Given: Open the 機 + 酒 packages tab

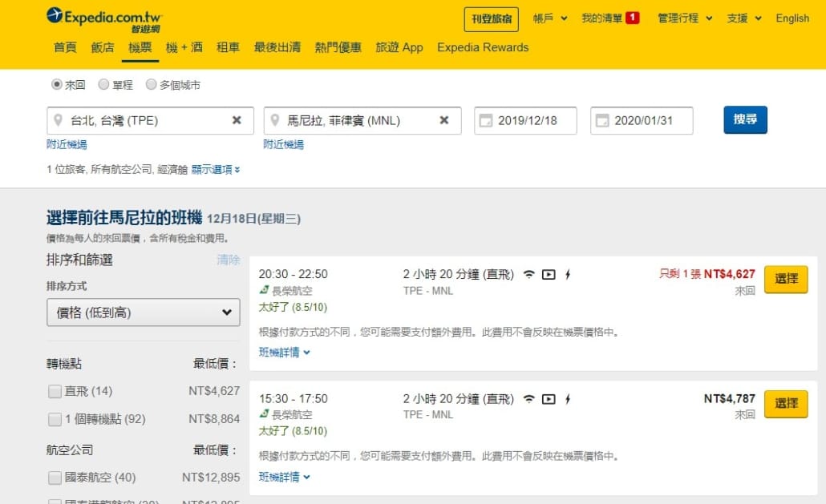Looking at the screenshot, I should tap(184, 47).
